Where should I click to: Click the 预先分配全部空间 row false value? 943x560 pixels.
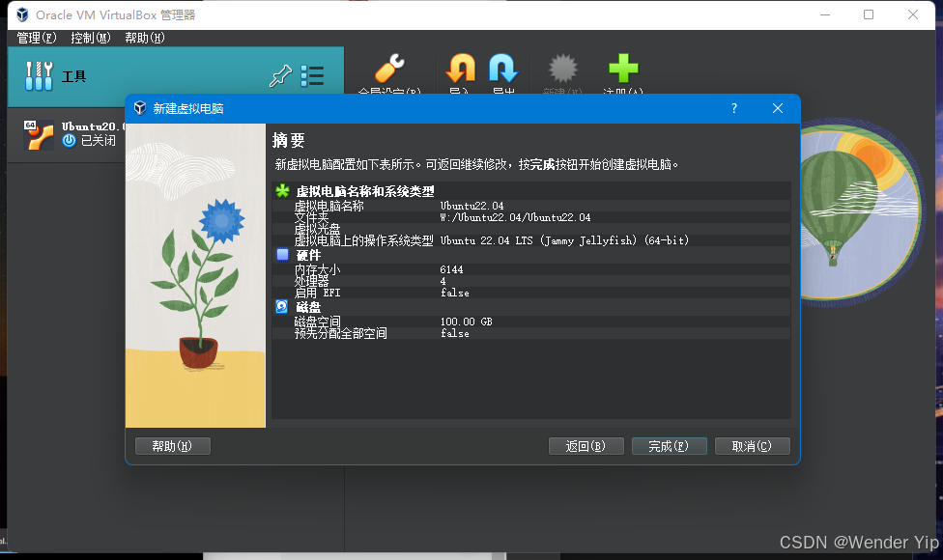(x=455, y=333)
